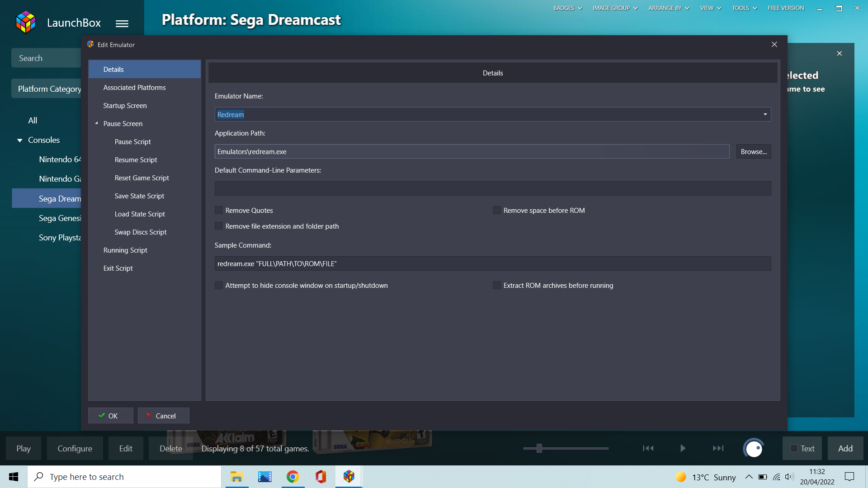868x488 pixels.
Task: Select the Details section
Action: point(145,69)
